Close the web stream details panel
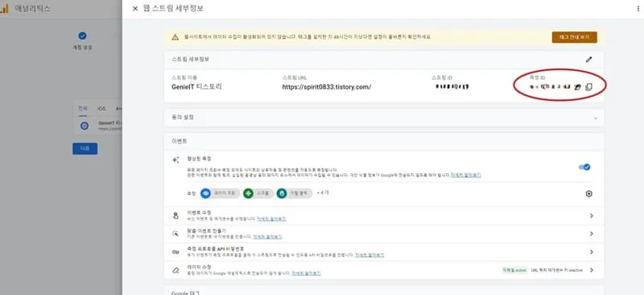 pyautogui.click(x=134, y=9)
